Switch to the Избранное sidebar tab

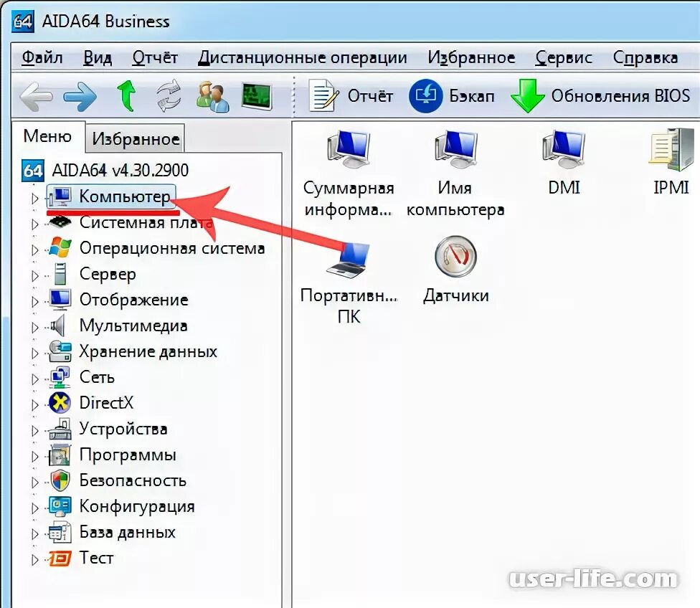click(x=136, y=139)
